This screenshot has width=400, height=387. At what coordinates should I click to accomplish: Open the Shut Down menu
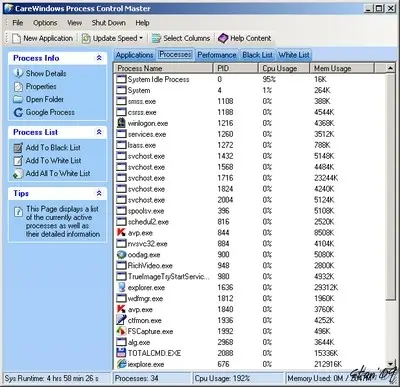[x=109, y=23]
